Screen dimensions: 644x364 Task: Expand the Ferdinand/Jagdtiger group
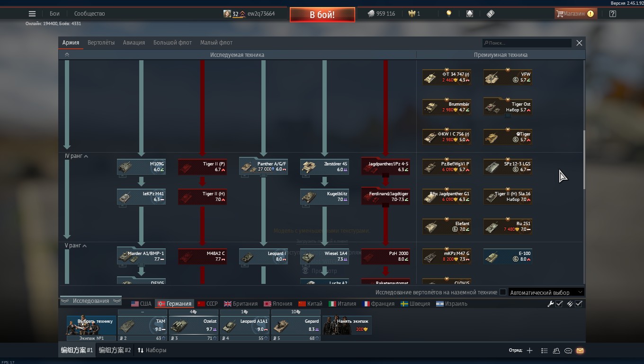pyautogui.click(x=385, y=206)
